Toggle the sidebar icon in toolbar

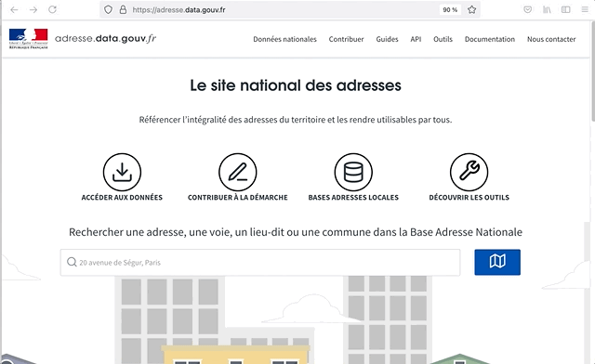[x=566, y=9]
